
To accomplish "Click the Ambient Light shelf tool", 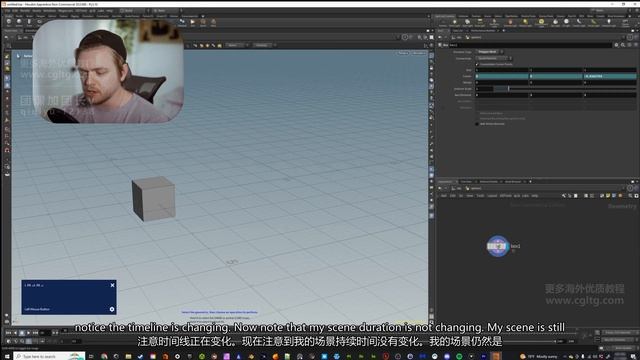I will pos(609,22).
